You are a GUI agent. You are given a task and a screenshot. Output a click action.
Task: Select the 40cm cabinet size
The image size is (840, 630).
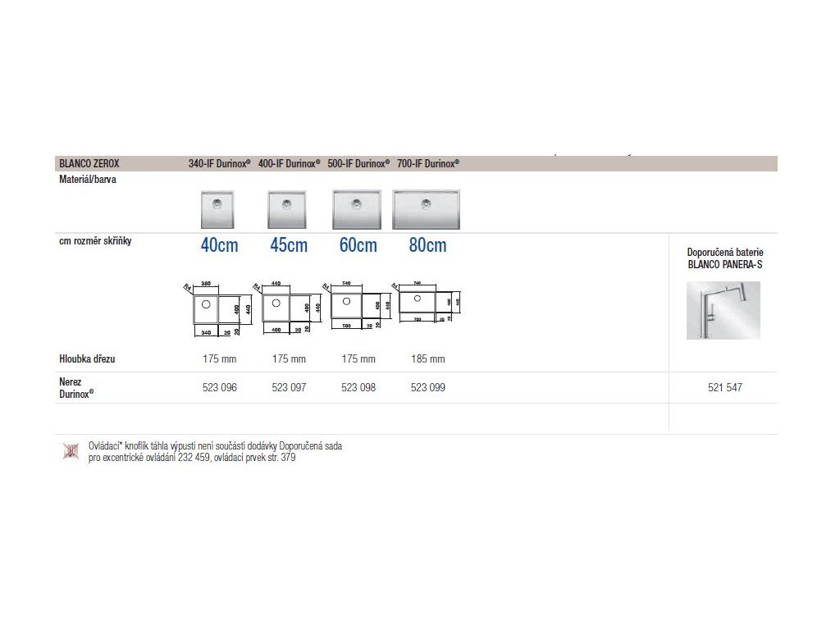pyautogui.click(x=220, y=245)
